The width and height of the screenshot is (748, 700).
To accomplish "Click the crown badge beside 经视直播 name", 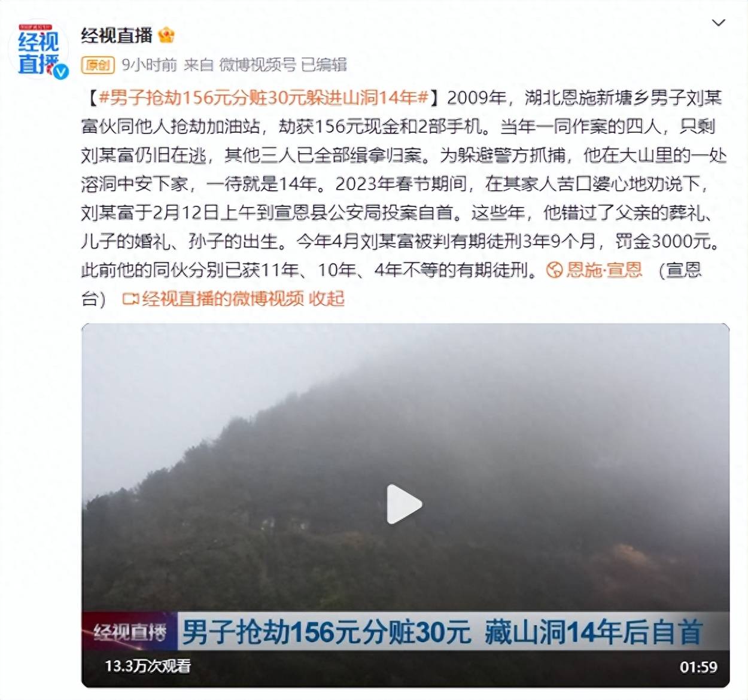I will click(167, 35).
